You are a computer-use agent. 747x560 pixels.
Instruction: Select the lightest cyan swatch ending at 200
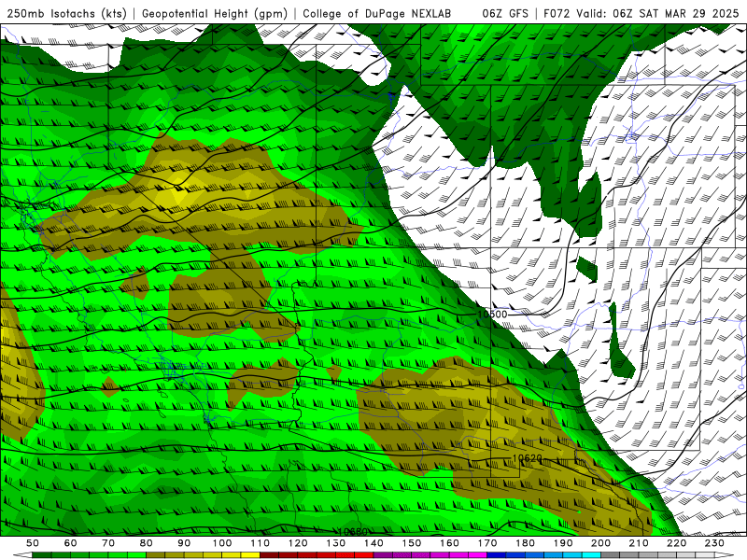click(591, 555)
